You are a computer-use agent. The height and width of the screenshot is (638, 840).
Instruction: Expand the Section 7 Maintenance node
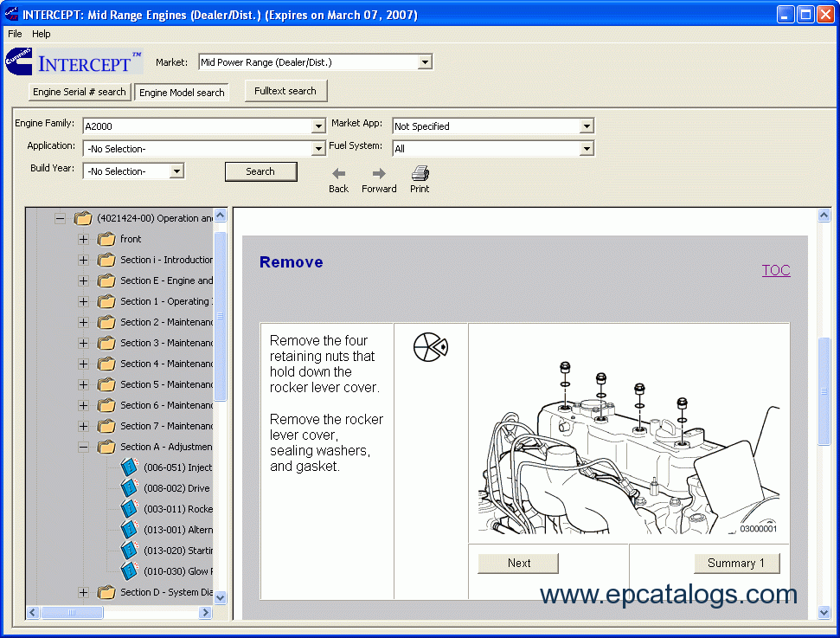click(83, 426)
